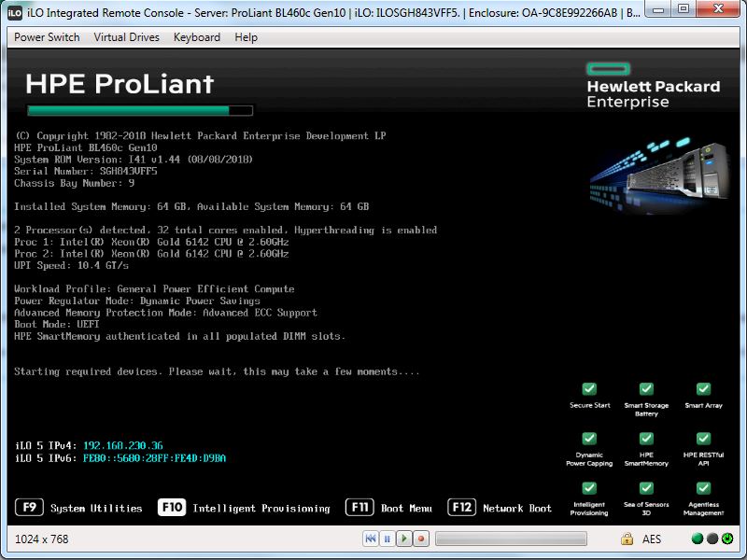Click the playback progress bar

tap(511, 539)
